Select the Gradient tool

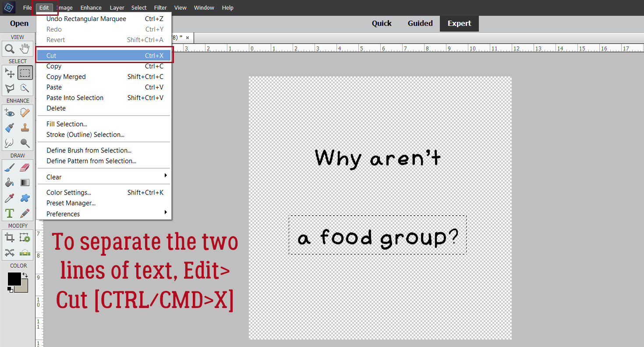click(x=25, y=183)
